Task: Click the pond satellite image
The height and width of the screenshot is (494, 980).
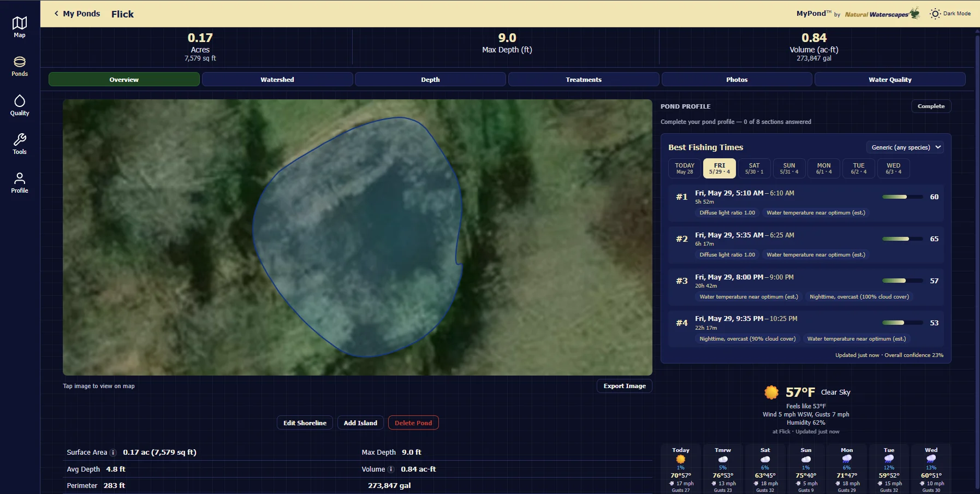Action: 358,237
